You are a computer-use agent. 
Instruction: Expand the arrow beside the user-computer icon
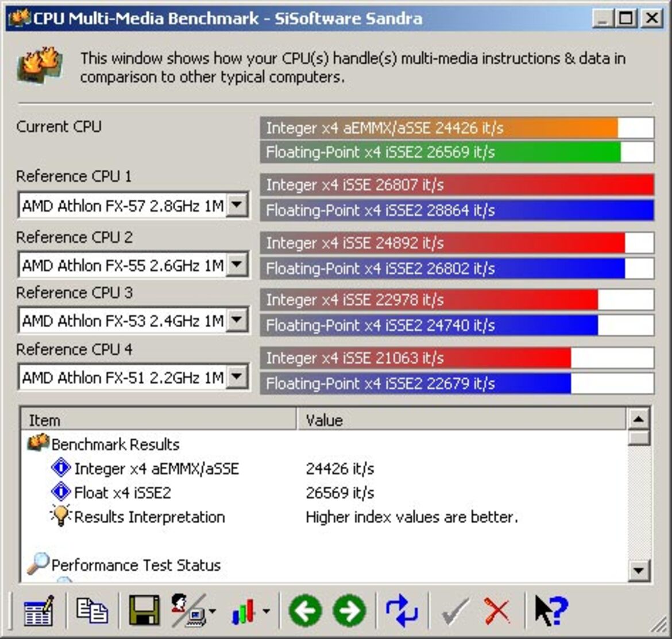[212, 611]
